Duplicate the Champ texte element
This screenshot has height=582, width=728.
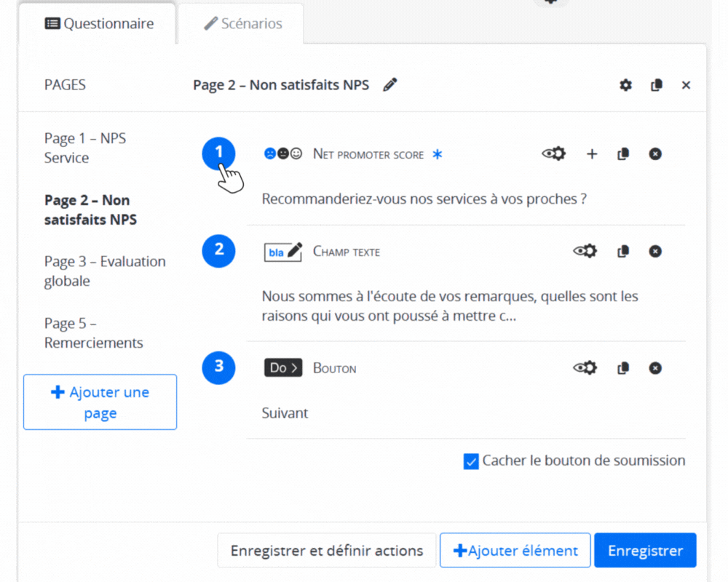click(623, 251)
